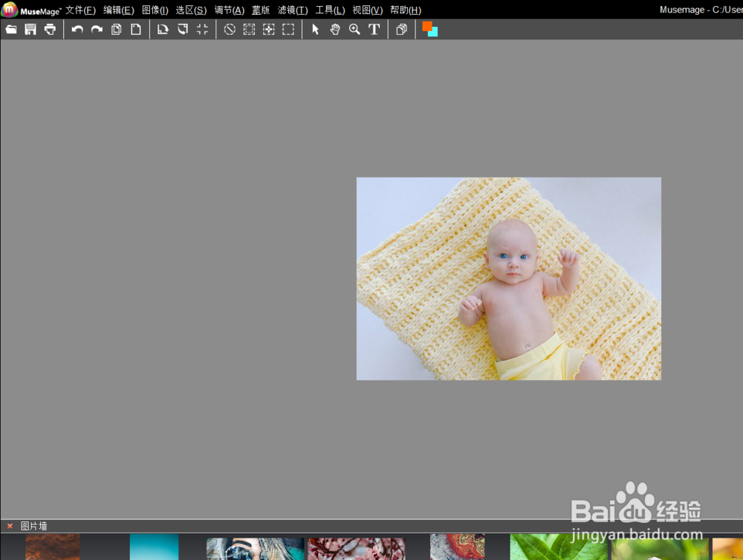743x560 pixels.
Task: Open the 蒙版 menu
Action: point(261,10)
